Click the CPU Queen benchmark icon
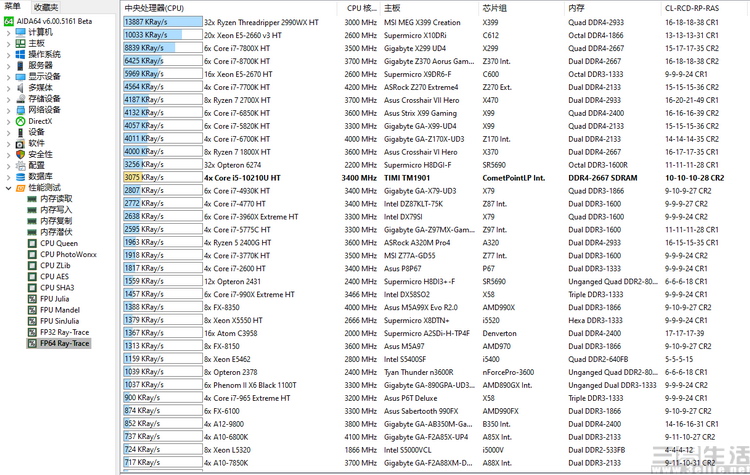Image resolution: width=750 pixels, height=475 pixels. pyautogui.click(x=32, y=243)
